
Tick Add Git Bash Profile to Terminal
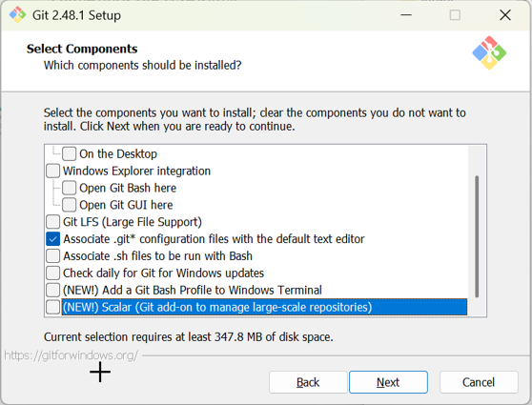[x=53, y=290]
